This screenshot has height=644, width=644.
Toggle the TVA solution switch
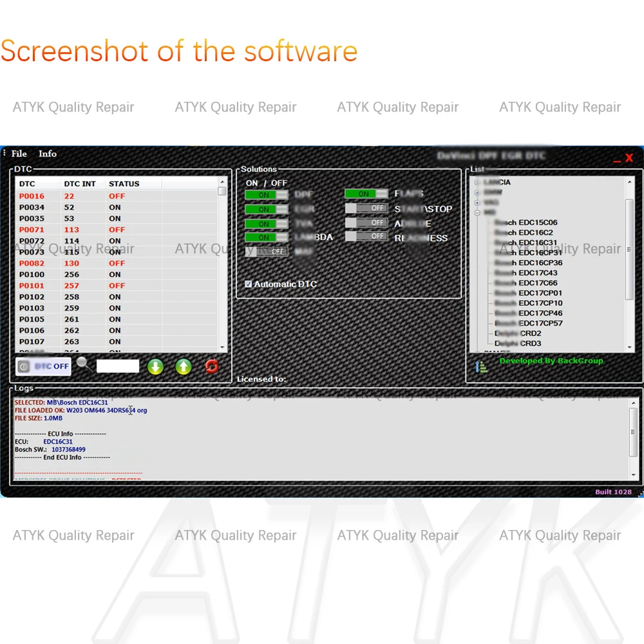(x=267, y=224)
